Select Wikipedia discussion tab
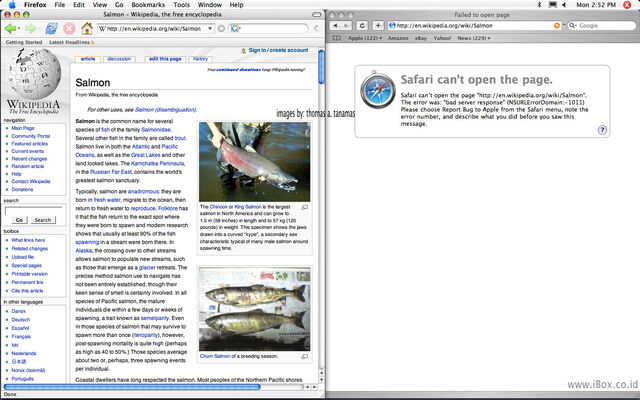 pos(119,59)
